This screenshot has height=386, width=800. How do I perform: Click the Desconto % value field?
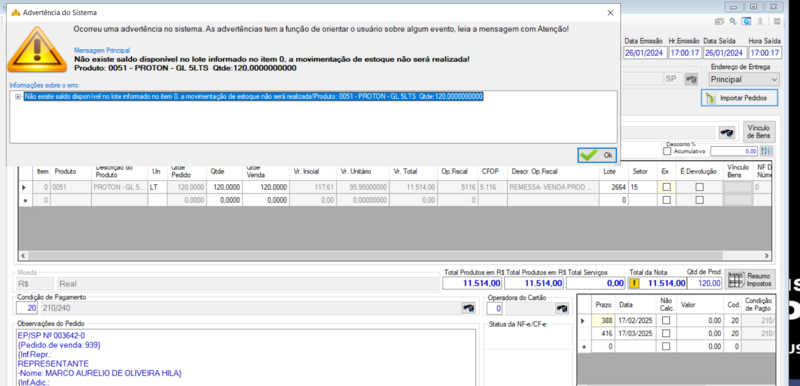(734, 151)
